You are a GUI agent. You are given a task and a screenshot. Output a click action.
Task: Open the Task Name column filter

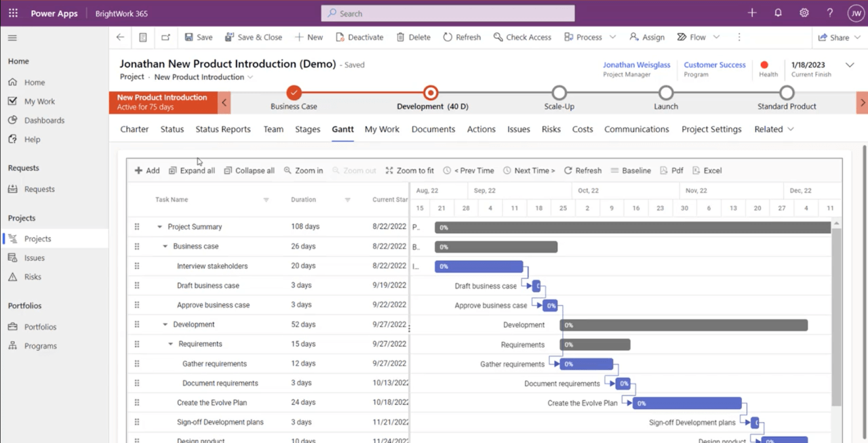point(266,200)
